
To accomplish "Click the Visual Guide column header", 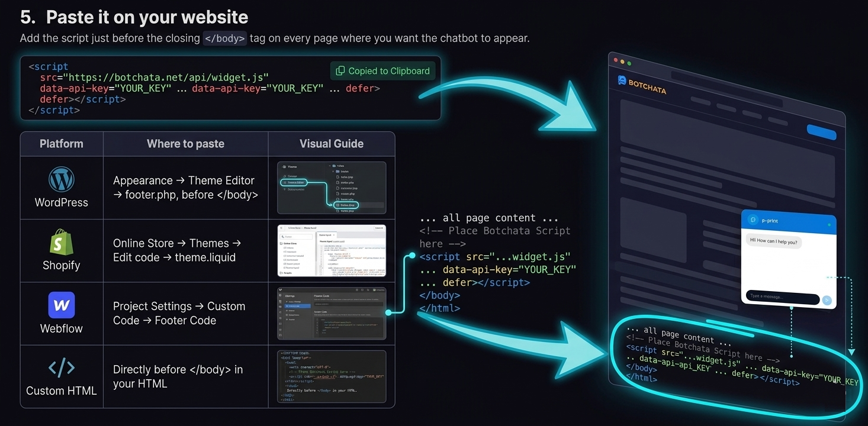I will pos(332,144).
